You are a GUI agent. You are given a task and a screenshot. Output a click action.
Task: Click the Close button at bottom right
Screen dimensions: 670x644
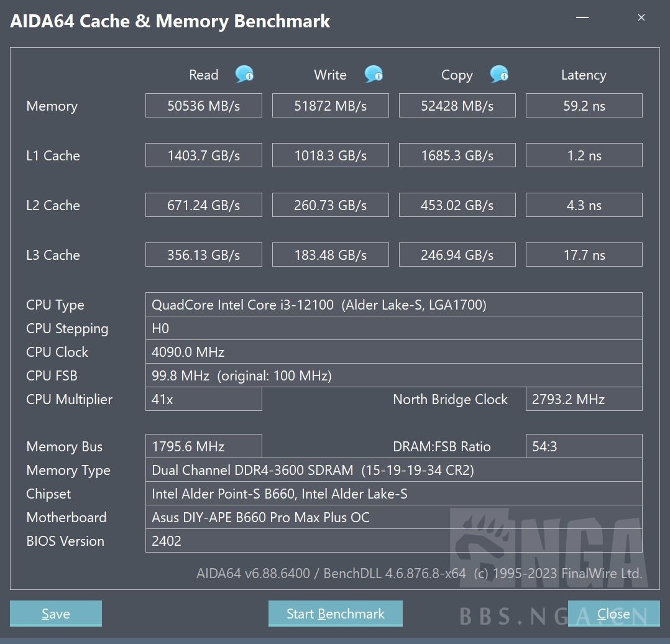point(613,614)
